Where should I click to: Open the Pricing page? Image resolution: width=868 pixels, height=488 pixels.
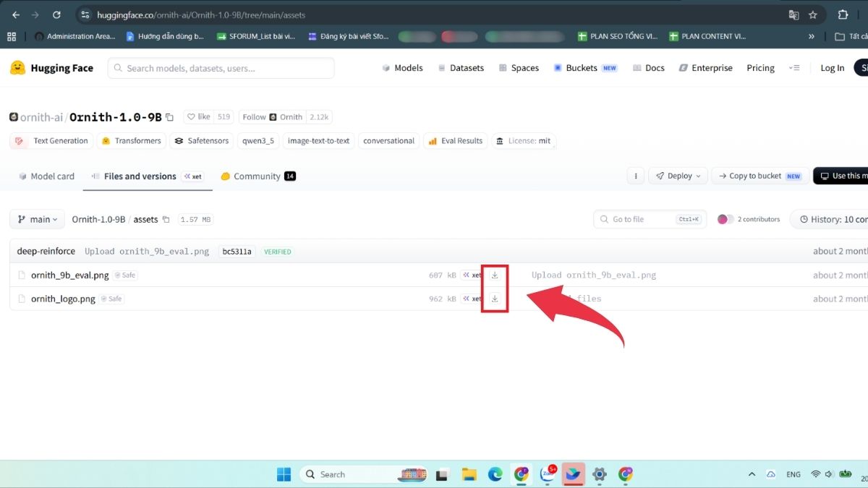pyautogui.click(x=760, y=68)
